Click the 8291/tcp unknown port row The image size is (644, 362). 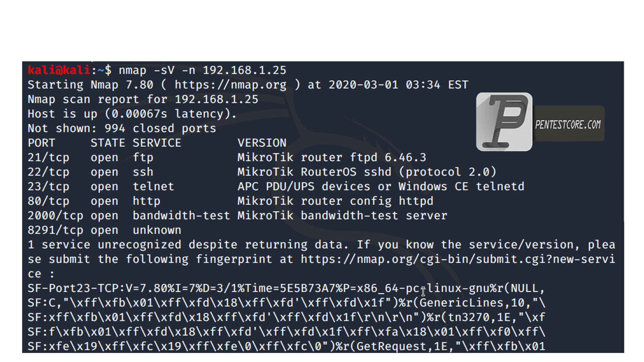pyautogui.click(x=104, y=230)
